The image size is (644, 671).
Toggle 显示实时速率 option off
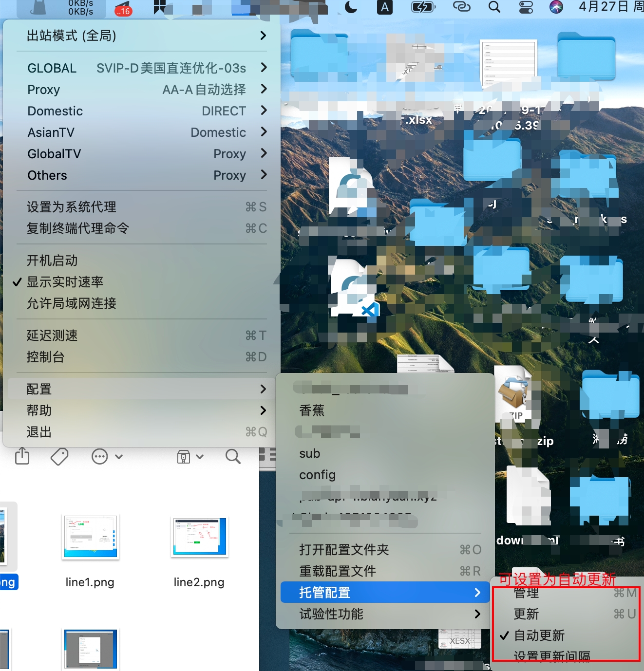click(65, 282)
